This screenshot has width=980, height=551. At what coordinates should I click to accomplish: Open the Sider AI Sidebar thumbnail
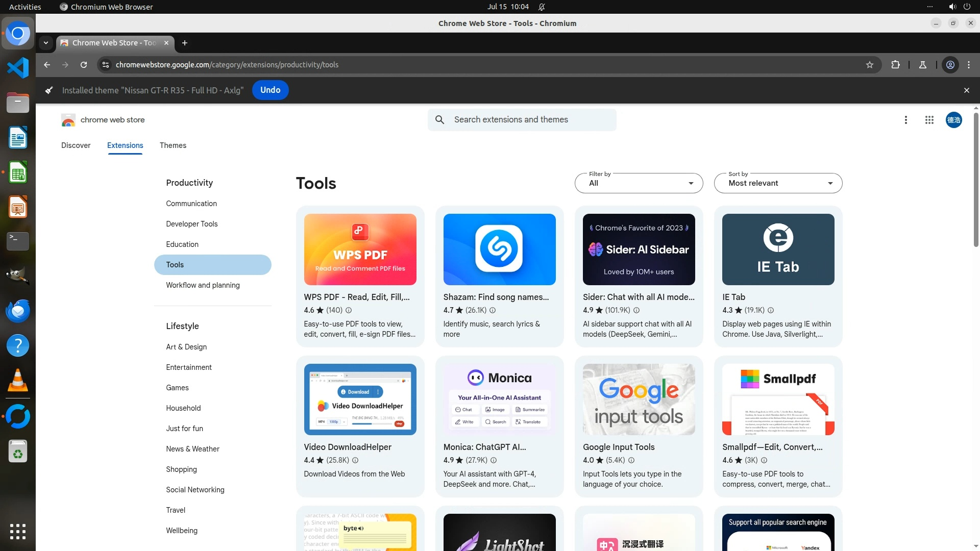coord(639,249)
